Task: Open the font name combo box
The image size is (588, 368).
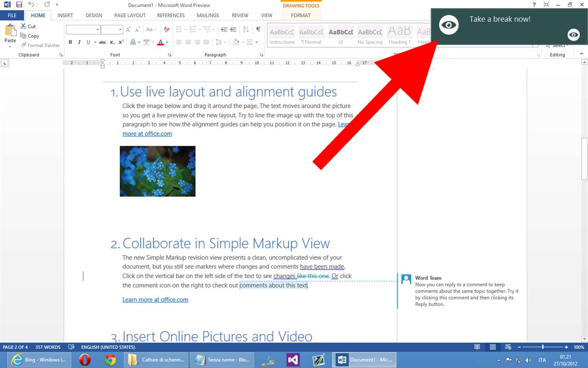Action: click(83, 30)
